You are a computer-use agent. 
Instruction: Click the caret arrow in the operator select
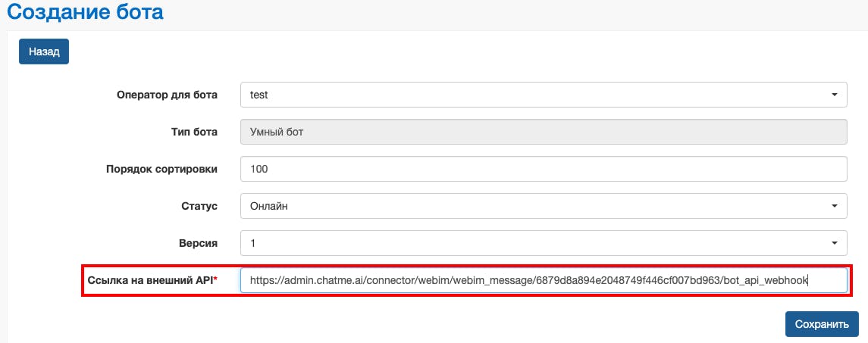pos(834,95)
